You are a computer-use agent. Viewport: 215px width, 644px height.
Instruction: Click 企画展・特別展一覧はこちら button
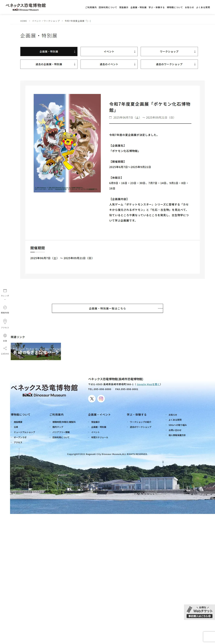(107, 308)
